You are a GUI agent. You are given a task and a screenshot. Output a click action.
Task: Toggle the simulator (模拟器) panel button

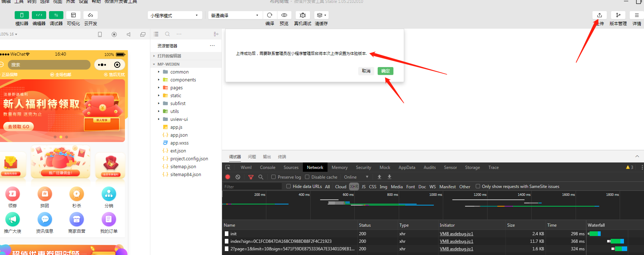coord(22,15)
